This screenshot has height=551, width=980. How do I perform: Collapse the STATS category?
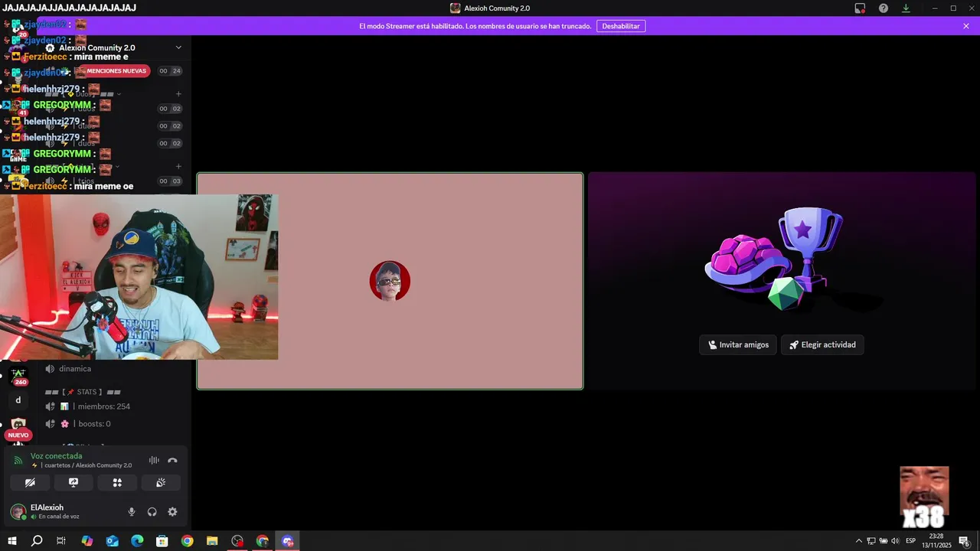point(83,392)
